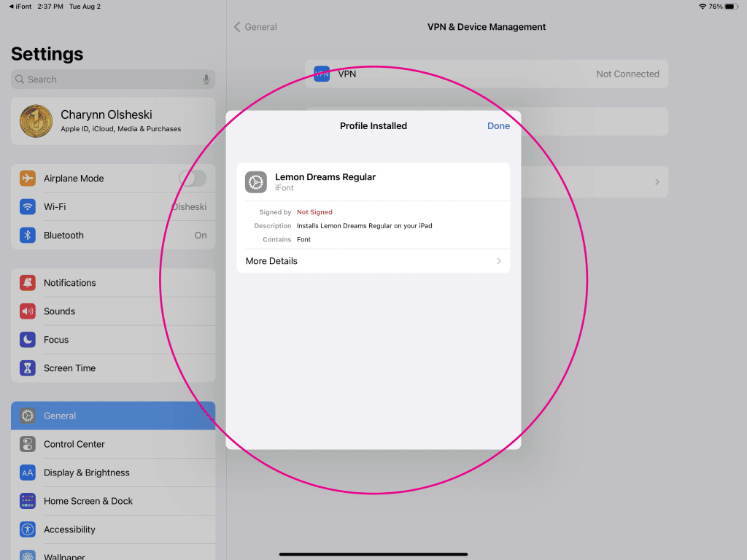The width and height of the screenshot is (747, 560).
Task: Open Display & Brightness settings
Action: point(113,472)
